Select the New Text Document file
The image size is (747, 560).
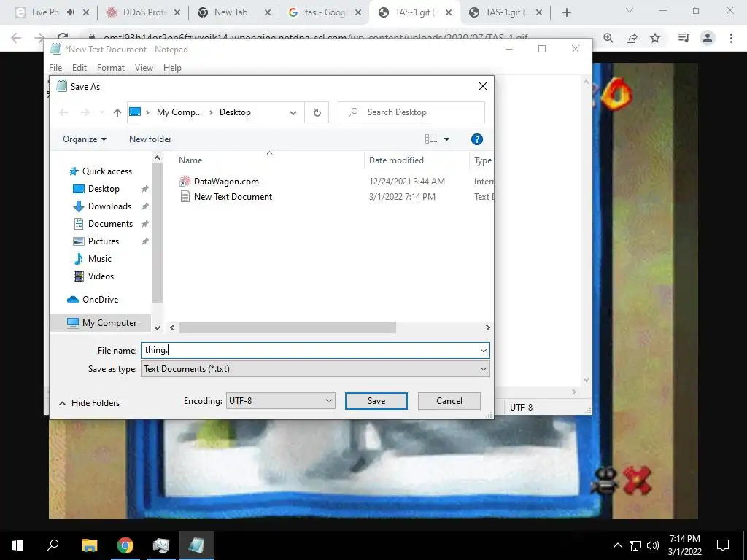[x=233, y=197]
